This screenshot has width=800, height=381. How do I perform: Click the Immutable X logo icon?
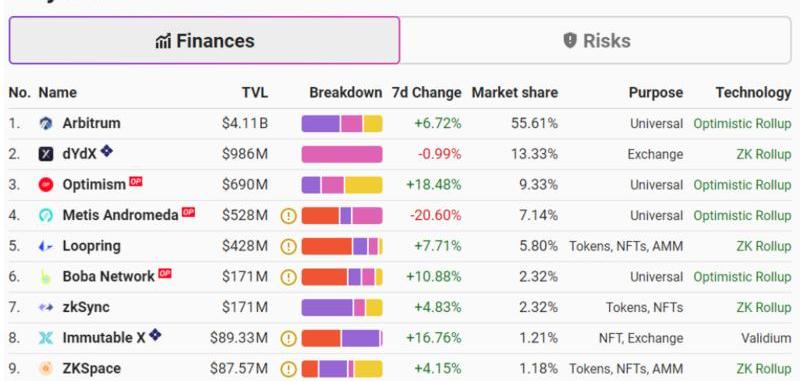pyautogui.click(x=46, y=338)
